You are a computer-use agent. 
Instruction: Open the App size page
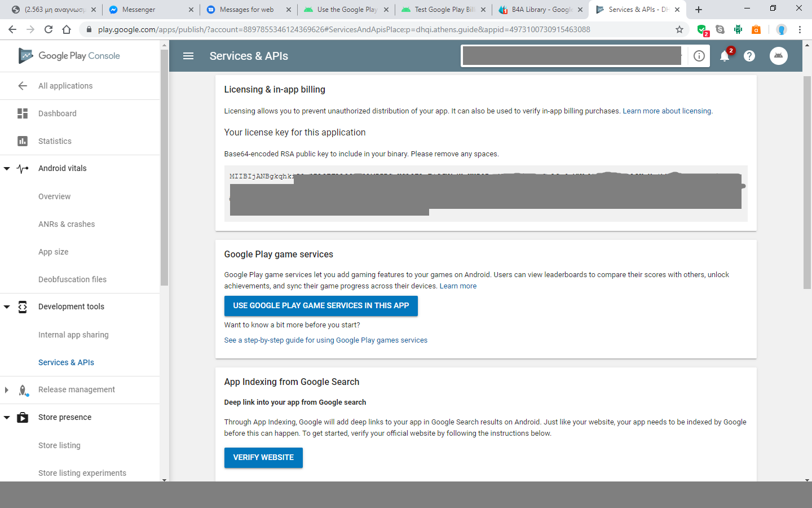[x=54, y=252]
